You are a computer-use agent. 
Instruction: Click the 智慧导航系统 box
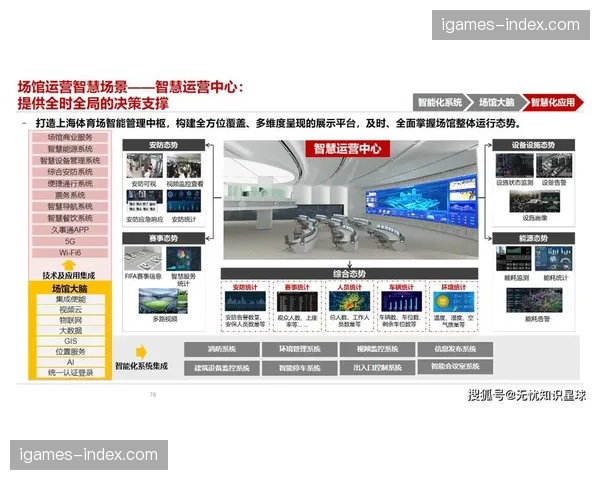click(70, 207)
